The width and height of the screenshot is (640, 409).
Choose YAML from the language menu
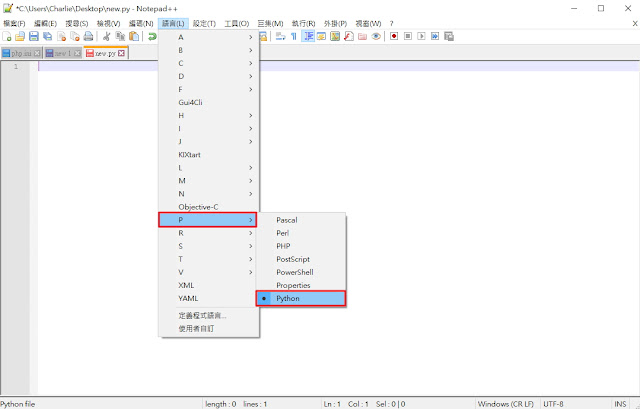coord(209,298)
